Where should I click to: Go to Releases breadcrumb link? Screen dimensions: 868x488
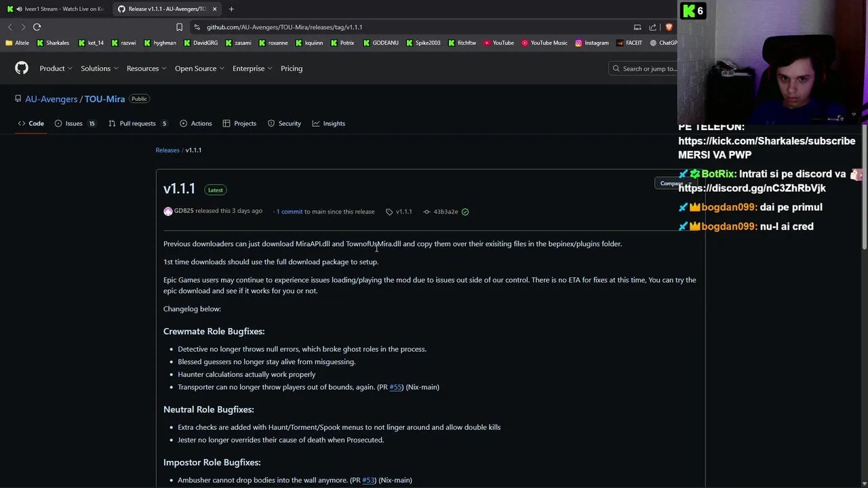point(167,150)
